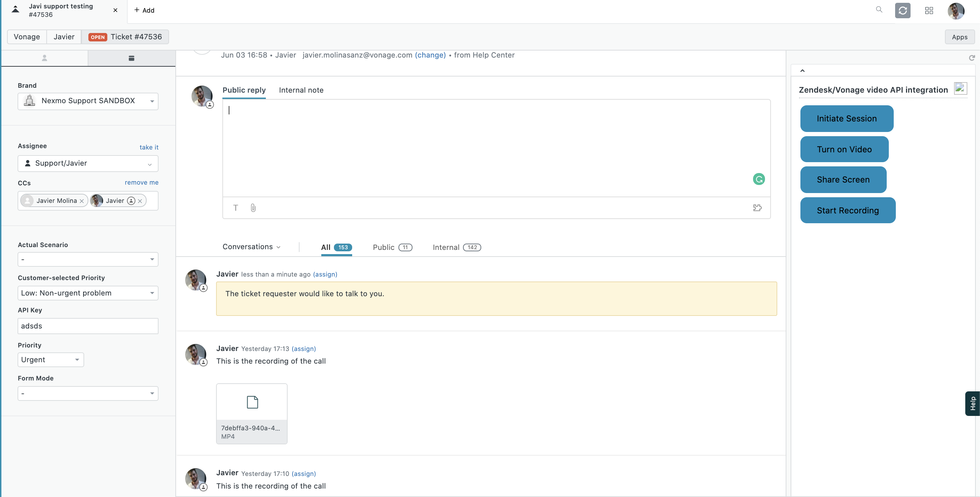The image size is (980, 497).
Task: Click the remove me link
Action: [x=141, y=182]
